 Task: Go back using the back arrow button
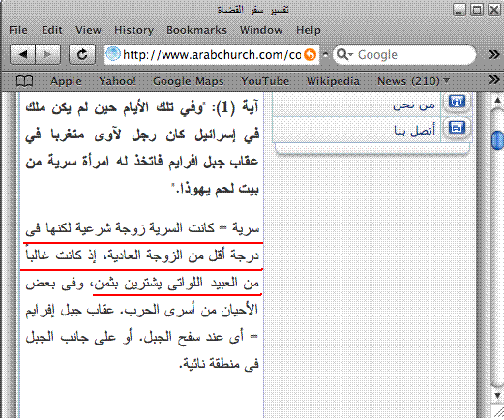point(23,54)
